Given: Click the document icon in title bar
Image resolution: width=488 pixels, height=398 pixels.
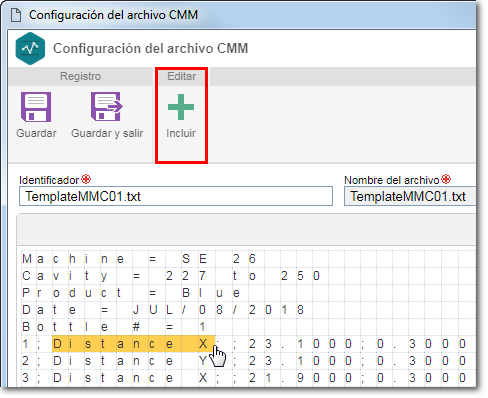Looking at the screenshot, I should tap(16, 15).
